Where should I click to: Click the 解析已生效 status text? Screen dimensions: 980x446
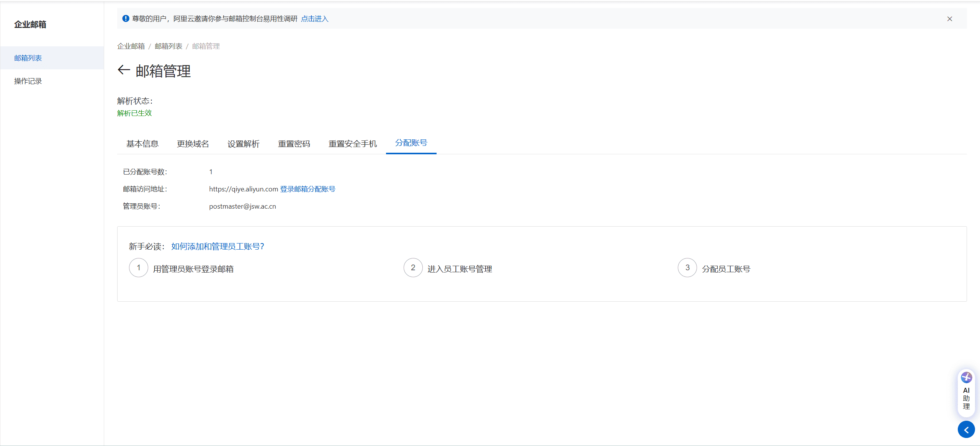click(134, 113)
